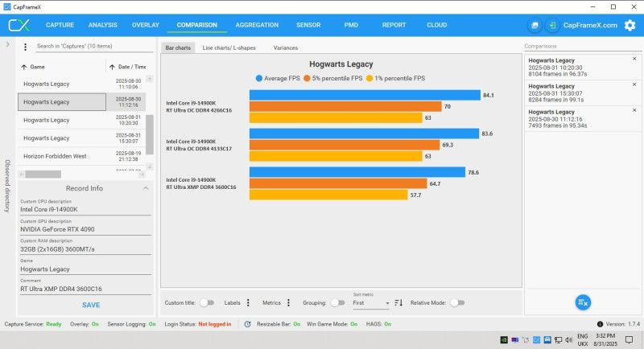
Task: Select the Bar charts tab
Action: 178,48
